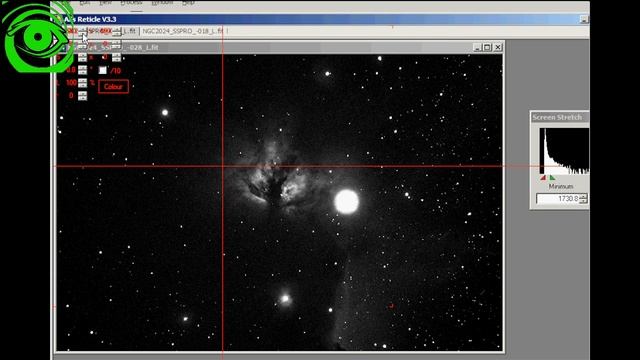This screenshot has width=640, height=360.
Task: Click the large bright star in the image
Action: (x=347, y=201)
